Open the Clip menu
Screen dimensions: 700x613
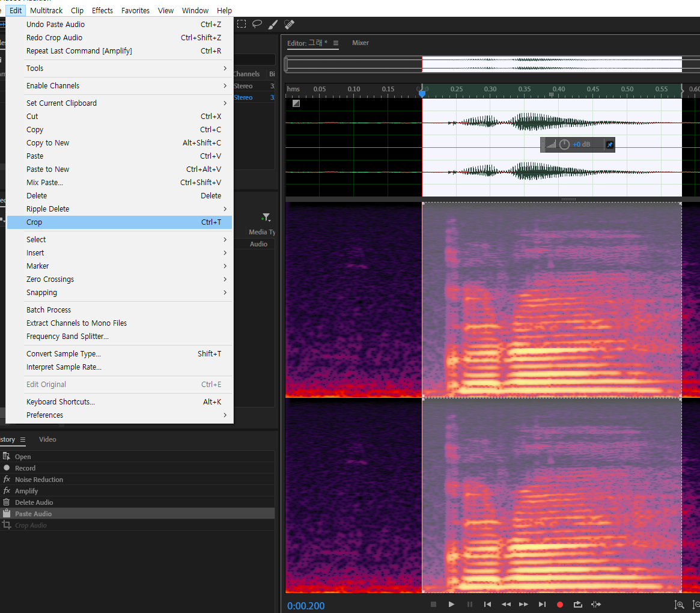[77, 10]
